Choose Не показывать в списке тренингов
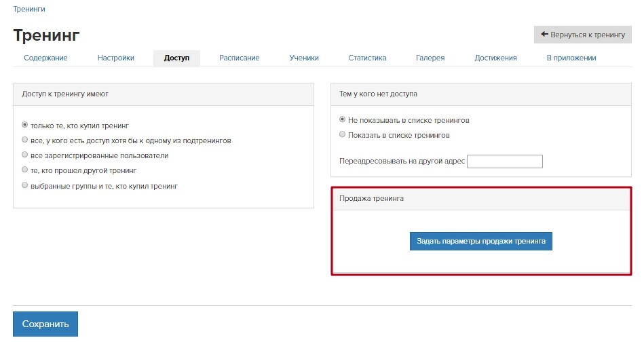Image resolution: width=644 pixels, height=342 pixels. (x=342, y=119)
